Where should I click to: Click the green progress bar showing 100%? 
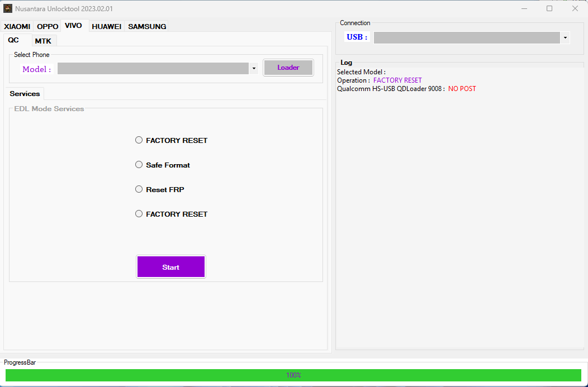(x=293, y=375)
